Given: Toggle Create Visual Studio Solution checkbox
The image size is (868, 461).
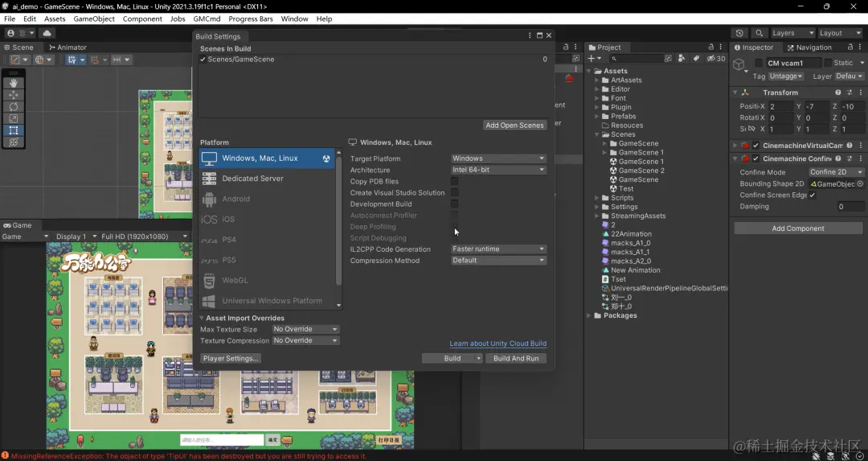Looking at the screenshot, I should tap(454, 192).
